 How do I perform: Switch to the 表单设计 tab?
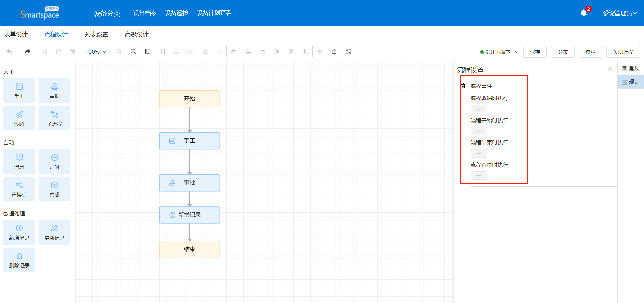point(16,34)
